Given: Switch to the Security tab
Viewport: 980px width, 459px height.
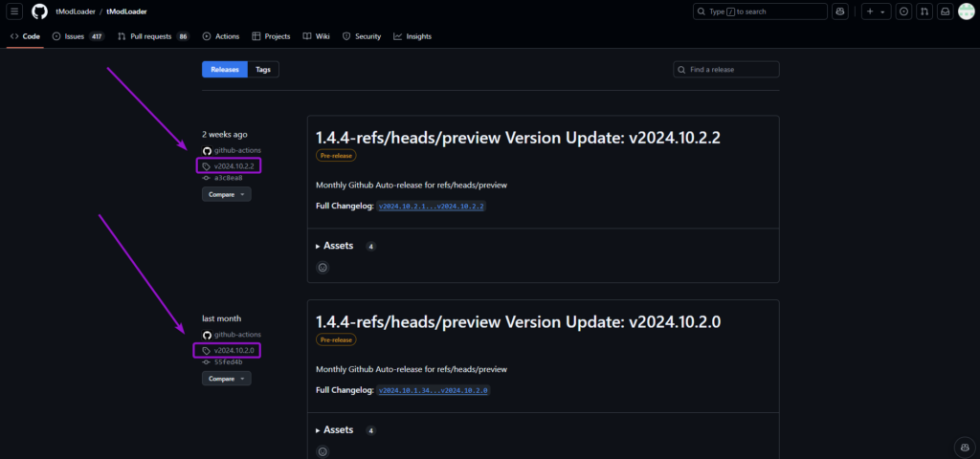Looking at the screenshot, I should point(362,36).
